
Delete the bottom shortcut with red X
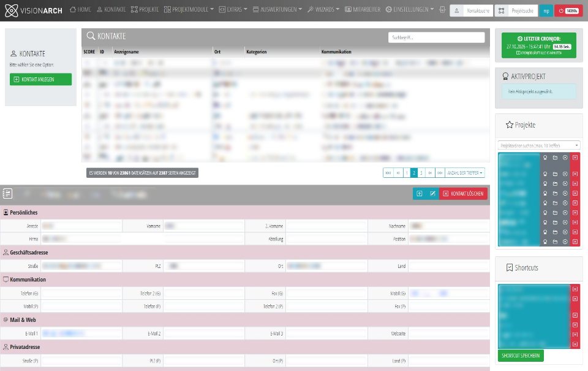coord(575,345)
